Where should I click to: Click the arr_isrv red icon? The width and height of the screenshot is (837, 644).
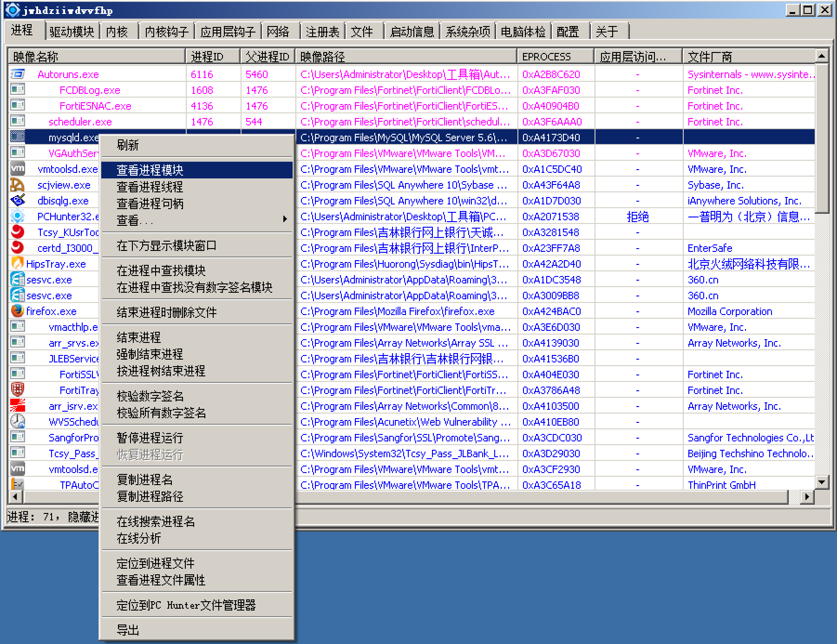click(18, 406)
